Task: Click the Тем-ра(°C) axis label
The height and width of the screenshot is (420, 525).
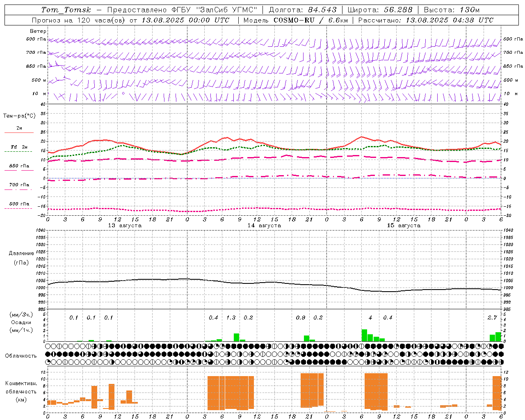Action: coord(19,116)
